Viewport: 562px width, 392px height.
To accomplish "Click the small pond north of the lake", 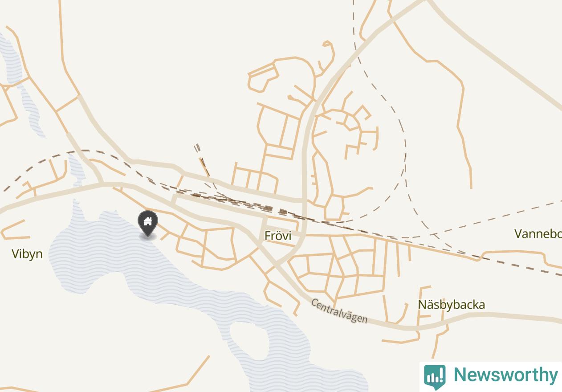I will pyautogui.click(x=76, y=169).
